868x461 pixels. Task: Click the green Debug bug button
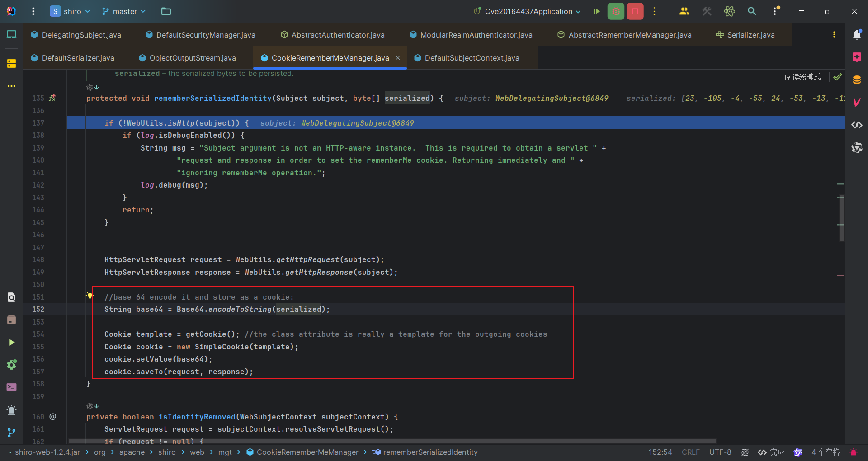pos(616,11)
